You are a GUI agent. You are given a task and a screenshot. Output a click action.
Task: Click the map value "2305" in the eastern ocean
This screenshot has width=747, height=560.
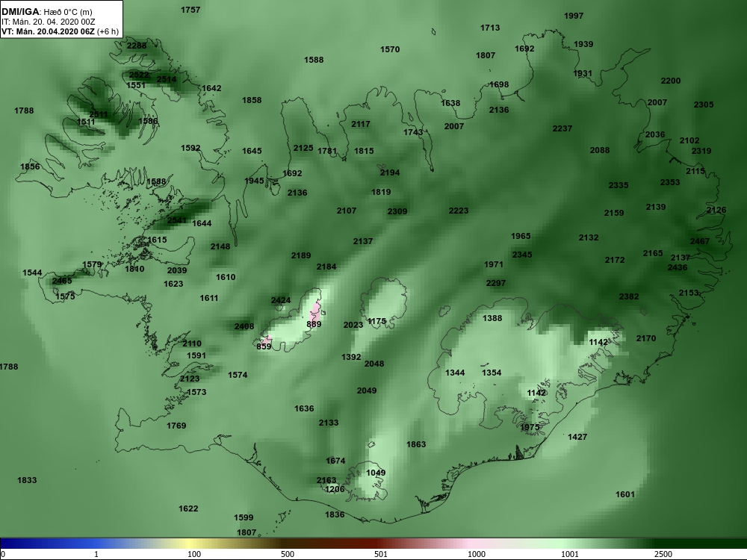pos(704,105)
